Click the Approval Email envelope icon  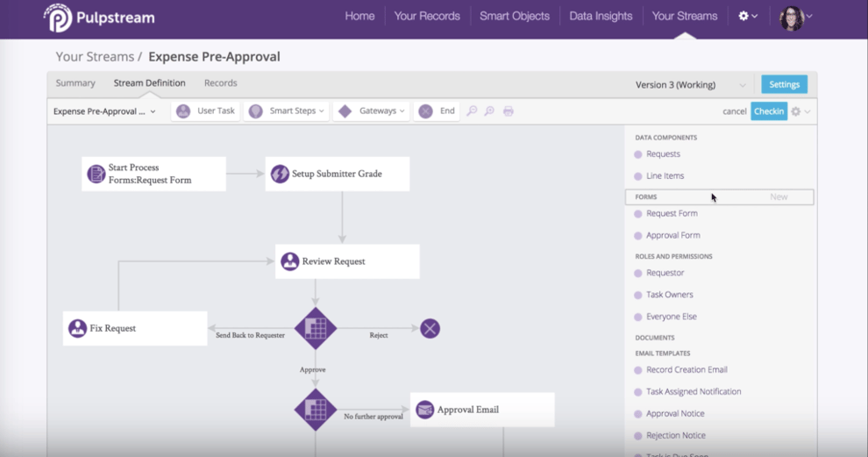pos(424,410)
